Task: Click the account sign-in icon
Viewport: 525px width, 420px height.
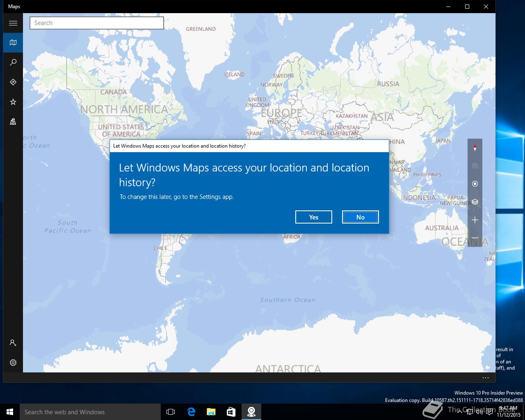Action: pyautogui.click(x=13, y=343)
